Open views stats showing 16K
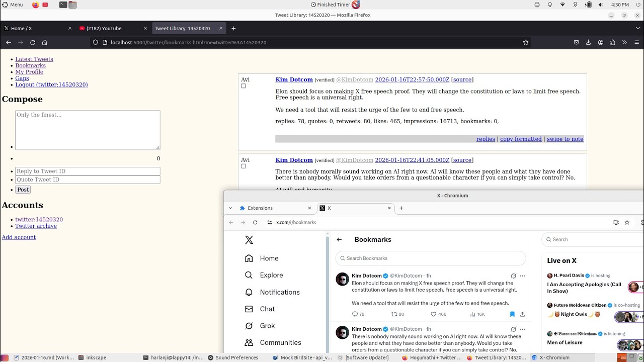Screen dimensions: 644x362 [477, 314]
